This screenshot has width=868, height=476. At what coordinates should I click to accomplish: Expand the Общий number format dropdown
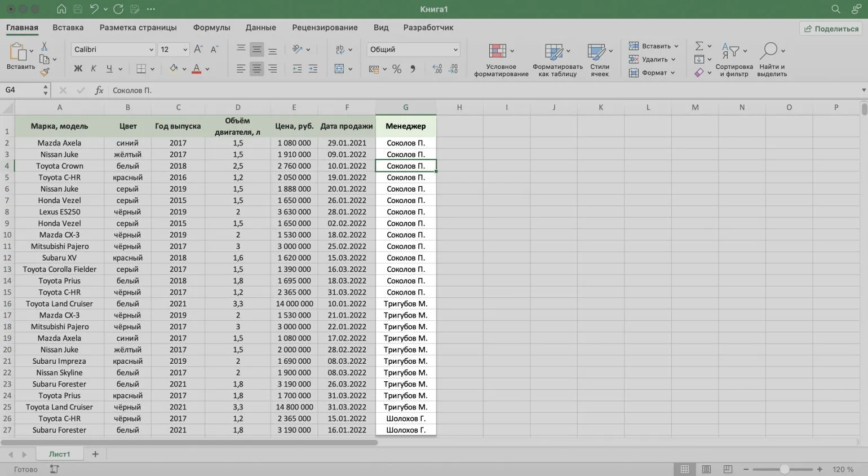(455, 50)
